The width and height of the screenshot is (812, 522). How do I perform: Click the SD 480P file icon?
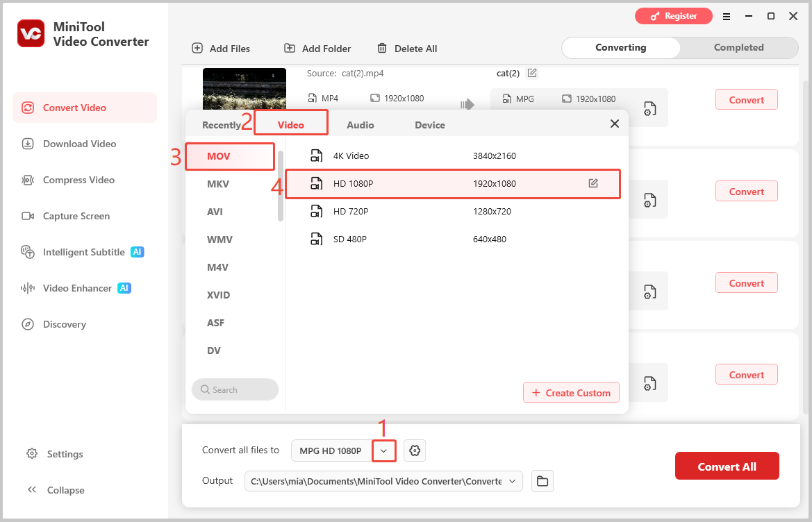point(317,239)
